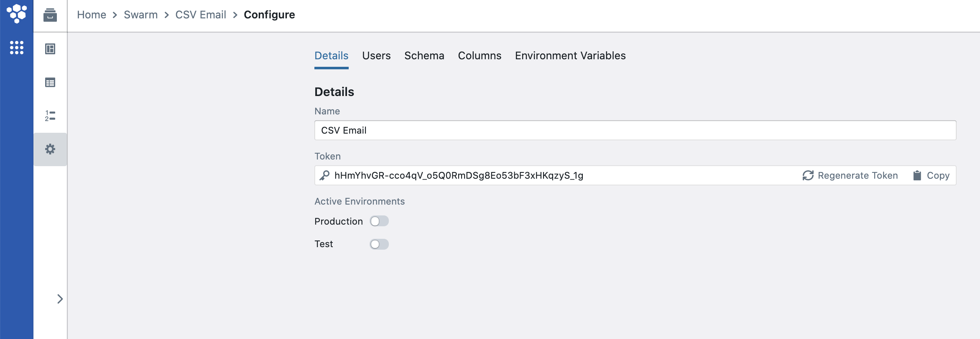Open the numbered list icon

point(50,116)
